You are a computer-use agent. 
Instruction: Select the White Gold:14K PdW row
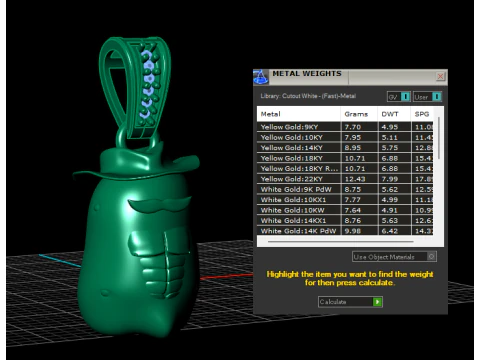pos(345,231)
